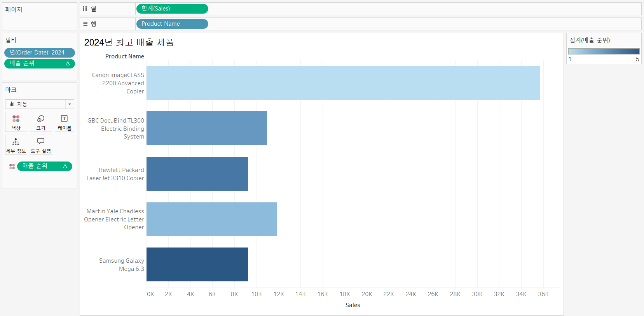
Task: Click the Product Name column header
Action: coord(124,56)
